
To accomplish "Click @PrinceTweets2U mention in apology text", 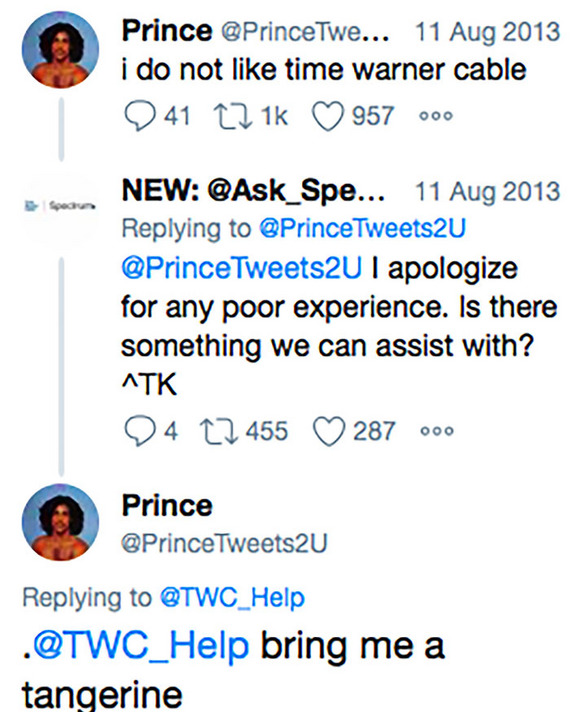I will 242,267.
